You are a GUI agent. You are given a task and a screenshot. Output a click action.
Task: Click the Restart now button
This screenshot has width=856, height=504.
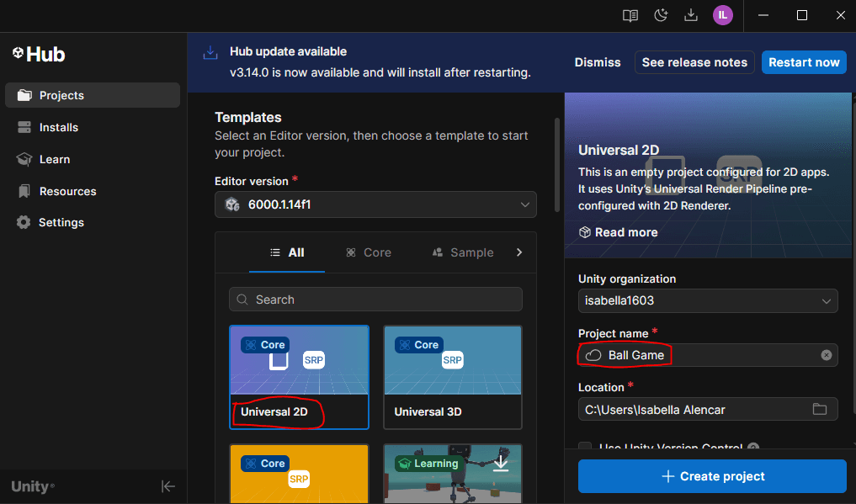(804, 62)
